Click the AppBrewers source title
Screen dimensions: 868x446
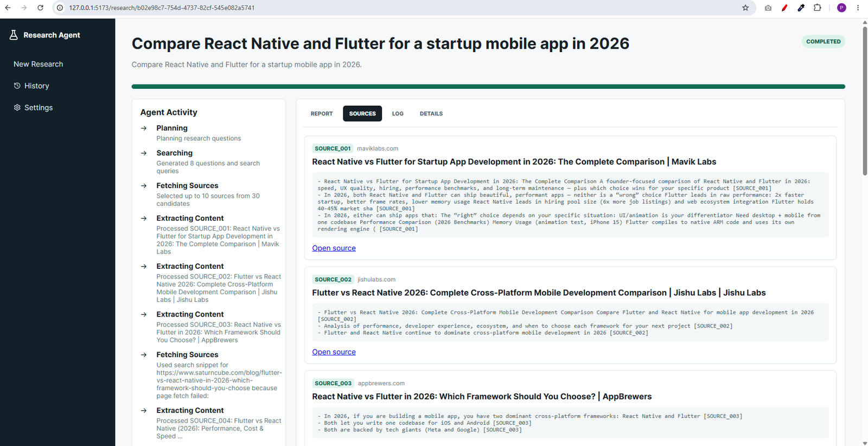pyautogui.click(x=482, y=397)
